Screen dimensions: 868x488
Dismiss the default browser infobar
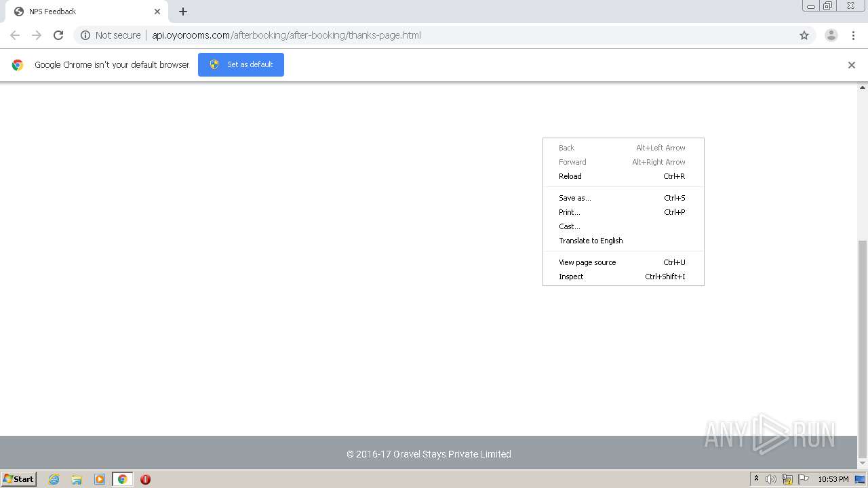point(852,65)
